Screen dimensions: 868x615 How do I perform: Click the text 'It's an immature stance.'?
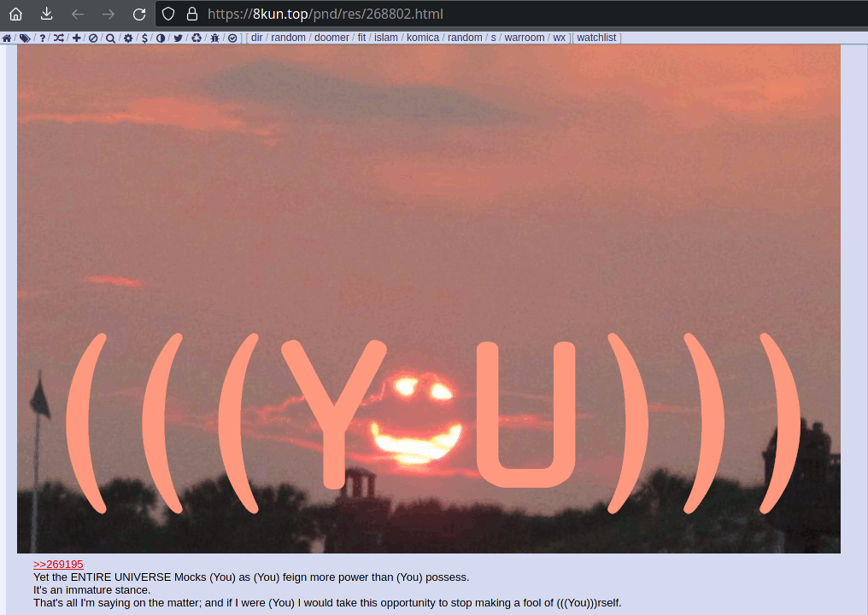pos(92,589)
